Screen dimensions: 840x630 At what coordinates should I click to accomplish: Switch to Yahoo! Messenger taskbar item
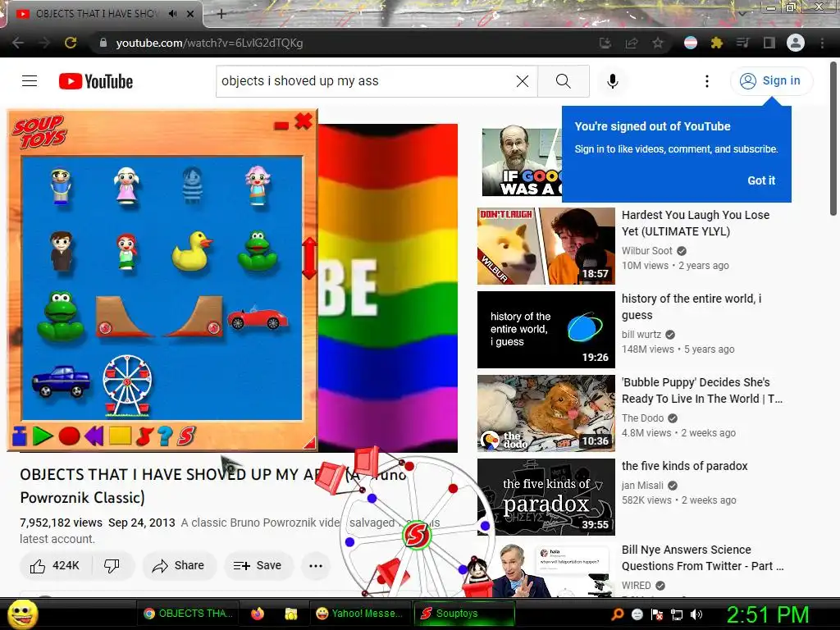pyautogui.click(x=359, y=614)
